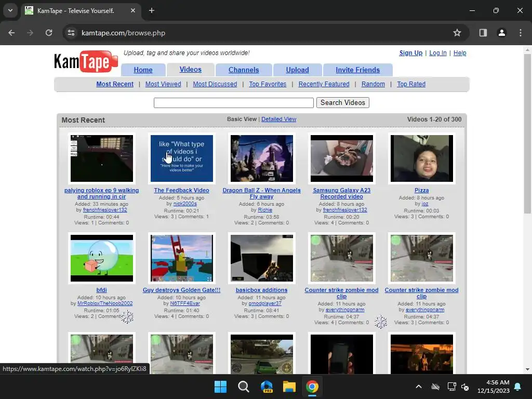Sort by Most Viewed
This screenshot has width=532, height=399.
pyautogui.click(x=163, y=84)
